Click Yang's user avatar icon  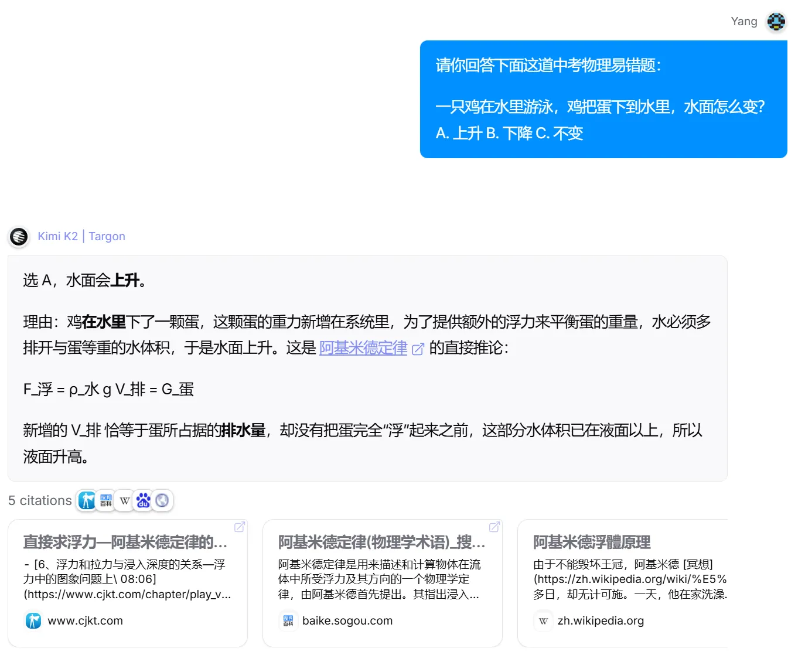pyautogui.click(x=776, y=22)
